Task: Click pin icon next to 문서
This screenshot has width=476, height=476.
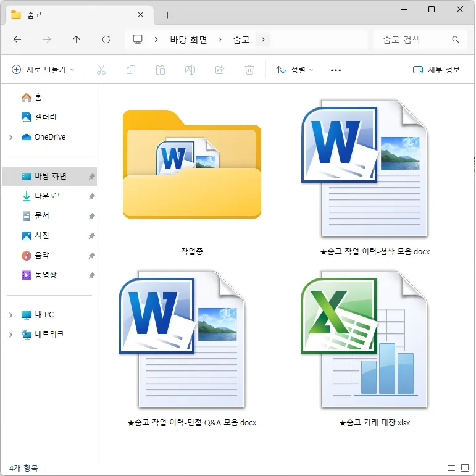Action: (91, 216)
